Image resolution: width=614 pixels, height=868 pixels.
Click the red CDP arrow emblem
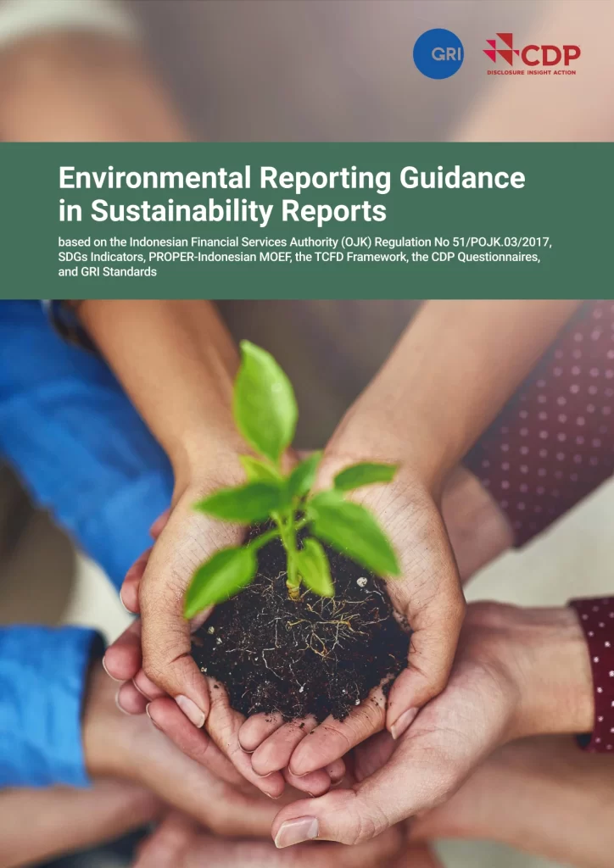[x=500, y=49]
